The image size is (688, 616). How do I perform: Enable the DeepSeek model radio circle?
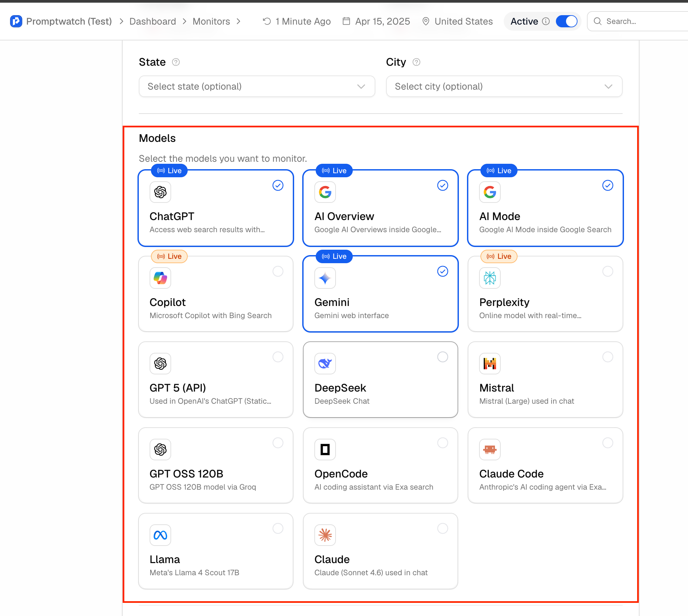pyautogui.click(x=443, y=357)
